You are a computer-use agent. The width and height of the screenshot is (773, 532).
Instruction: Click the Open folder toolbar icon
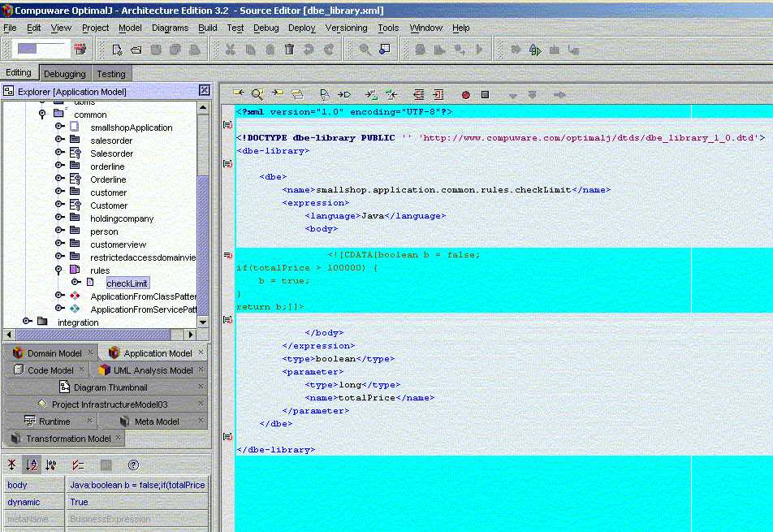coord(136,50)
